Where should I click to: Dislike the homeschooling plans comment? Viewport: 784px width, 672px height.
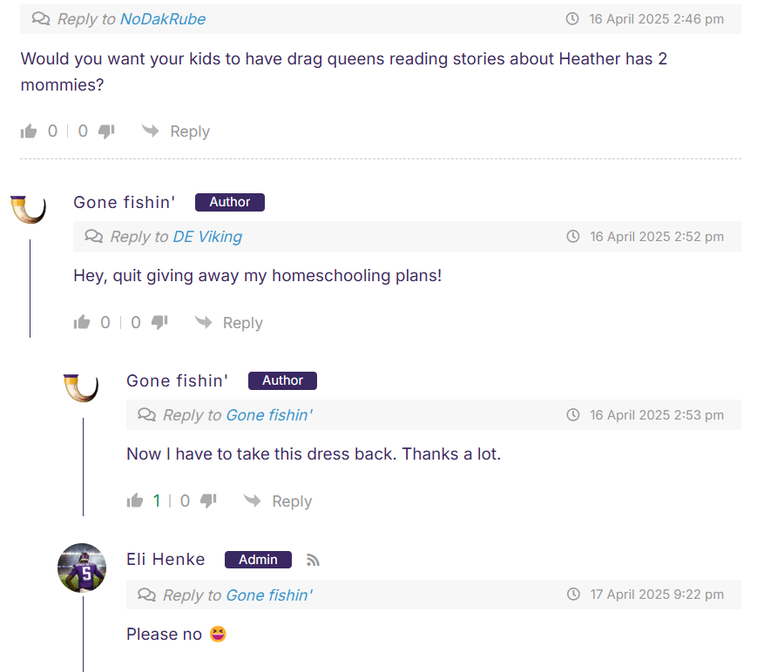(x=159, y=322)
